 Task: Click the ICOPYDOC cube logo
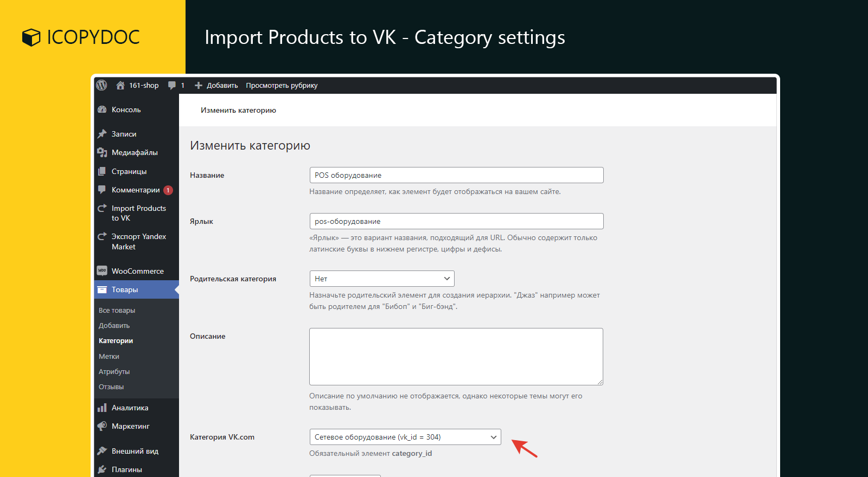31,37
